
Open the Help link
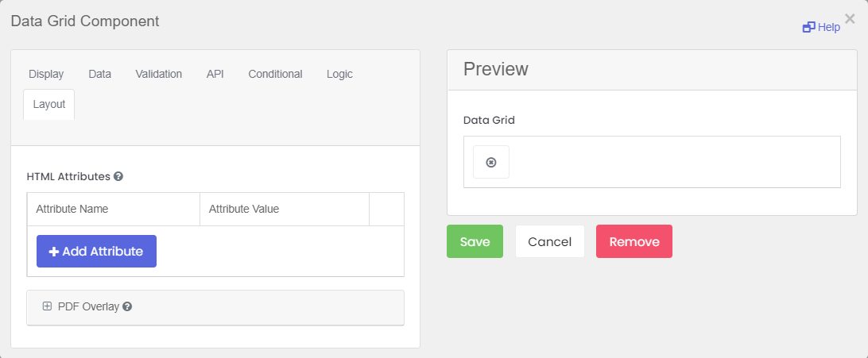[822, 27]
